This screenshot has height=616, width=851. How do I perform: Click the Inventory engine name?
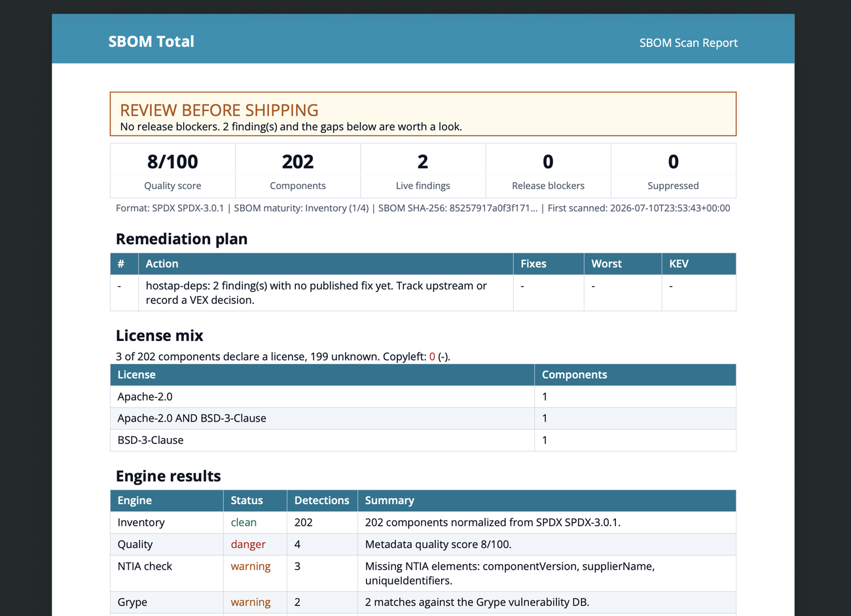tap(141, 522)
